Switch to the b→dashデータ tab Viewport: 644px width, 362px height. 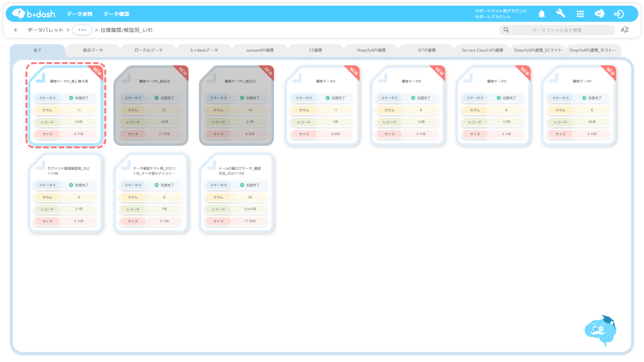204,50
